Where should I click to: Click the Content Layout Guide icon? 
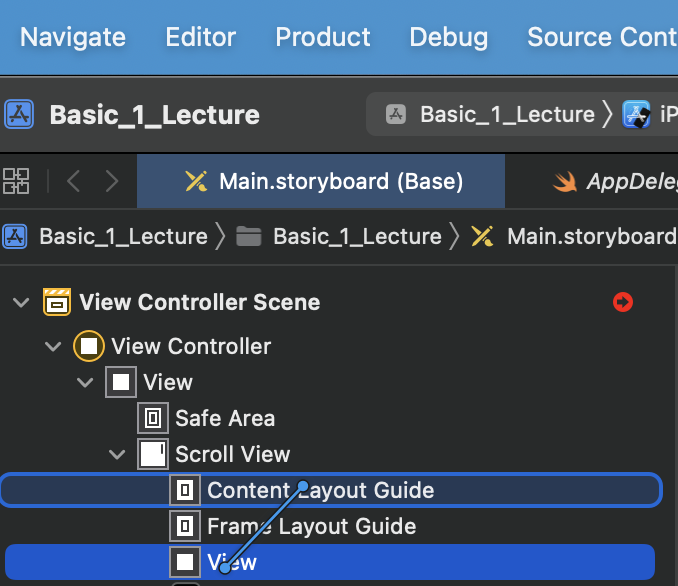coord(185,490)
